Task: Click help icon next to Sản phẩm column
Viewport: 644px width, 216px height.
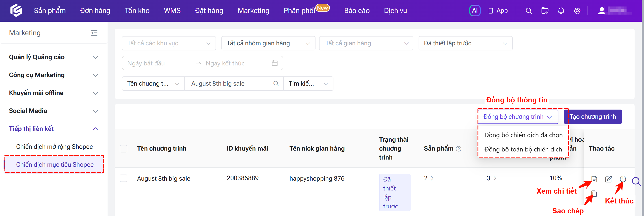Action: pos(458,149)
